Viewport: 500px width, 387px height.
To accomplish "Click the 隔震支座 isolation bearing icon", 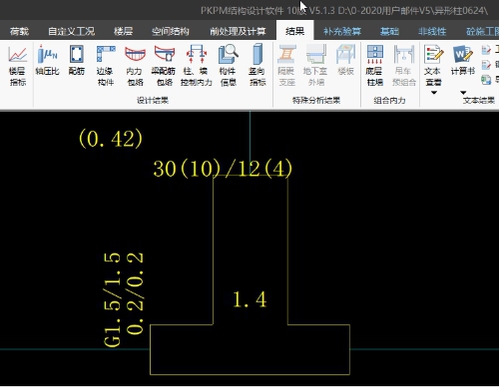I will click(287, 66).
